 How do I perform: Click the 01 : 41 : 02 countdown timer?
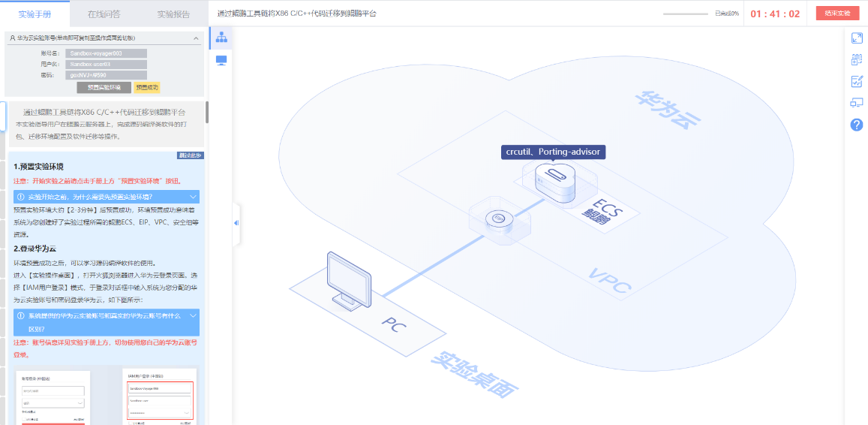pos(775,14)
